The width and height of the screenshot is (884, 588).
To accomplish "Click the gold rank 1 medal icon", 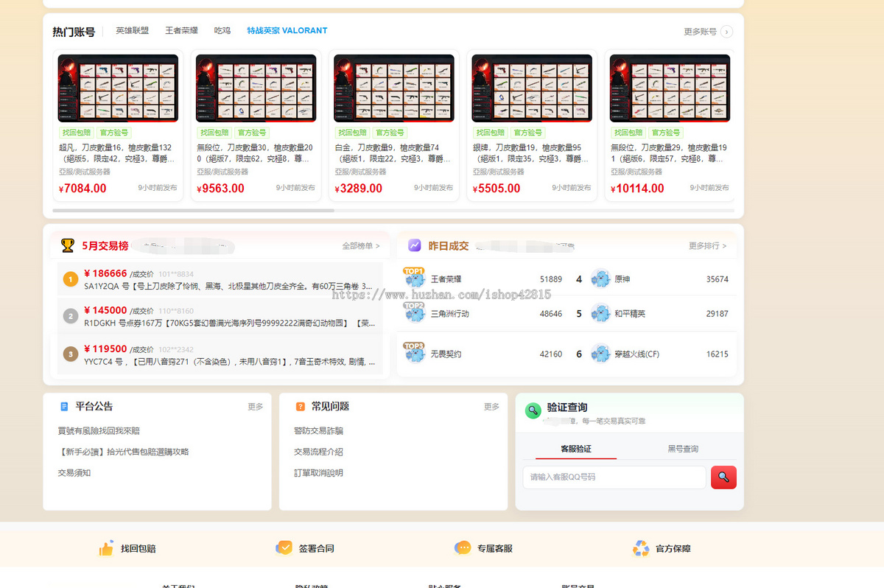I will [x=71, y=279].
